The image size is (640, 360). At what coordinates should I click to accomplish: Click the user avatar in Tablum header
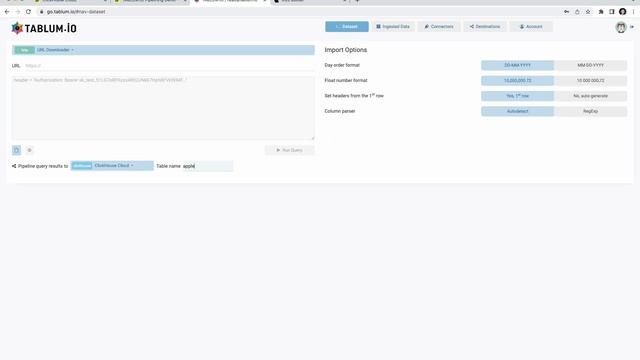pyautogui.click(x=621, y=27)
